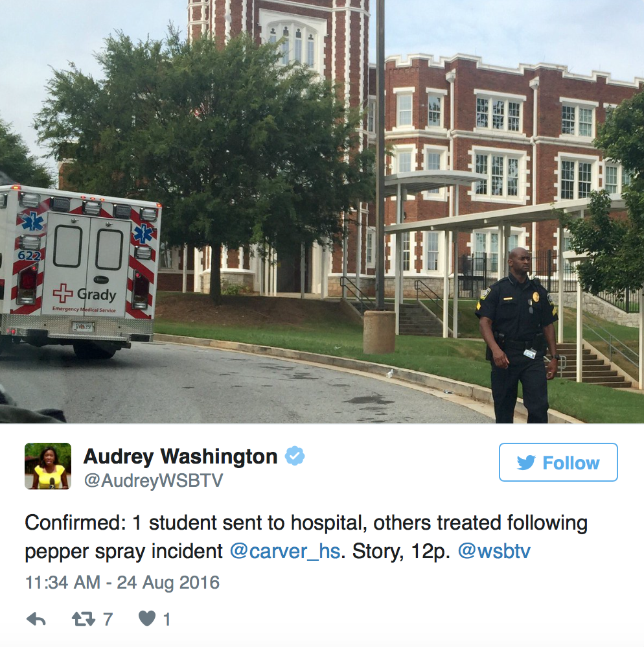Open the 11:34 AM - 24 Aug 2016 timestamp
Viewport: 644px width, 647px height.
click(x=122, y=583)
